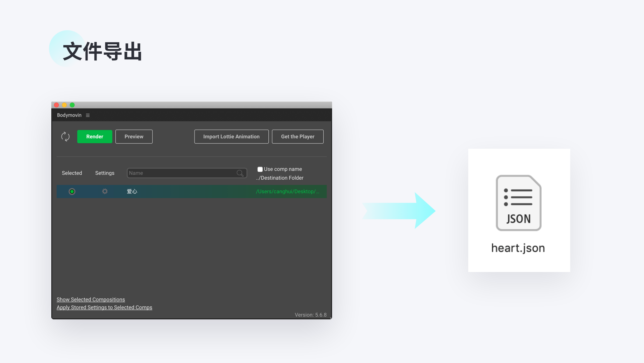Viewport: 644px width, 363px height.
Task: Open the Bodymovin panel hamburger menu
Action: click(88, 115)
